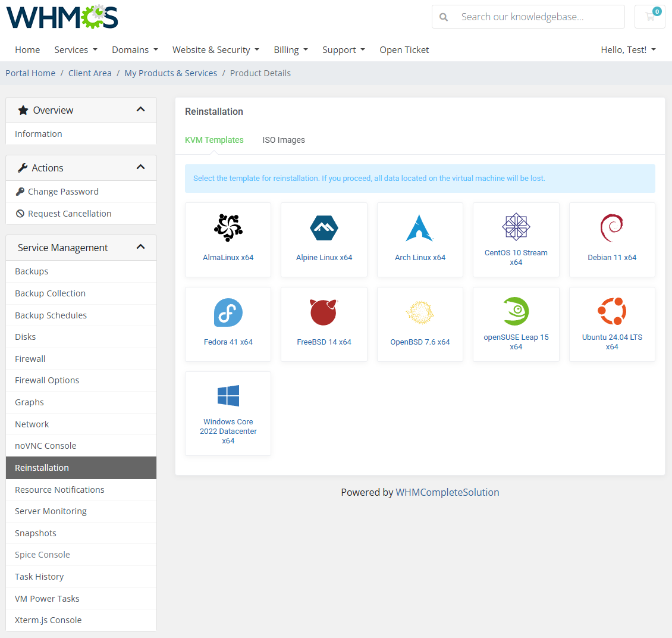Image resolution: width=672 pixels, height=638 pixels.
Task: Follow the WHMCompleteSolution link
Action: click(x=447, y=492)
